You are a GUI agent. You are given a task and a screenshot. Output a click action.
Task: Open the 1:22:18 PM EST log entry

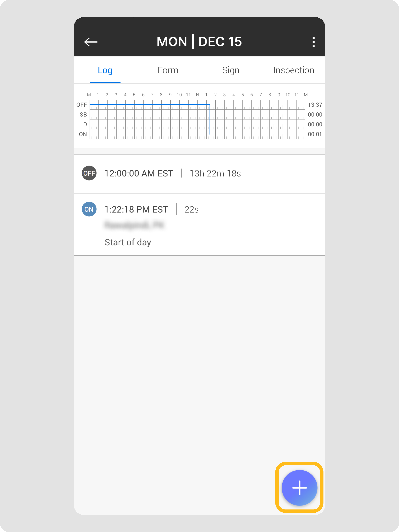point(136,210)
